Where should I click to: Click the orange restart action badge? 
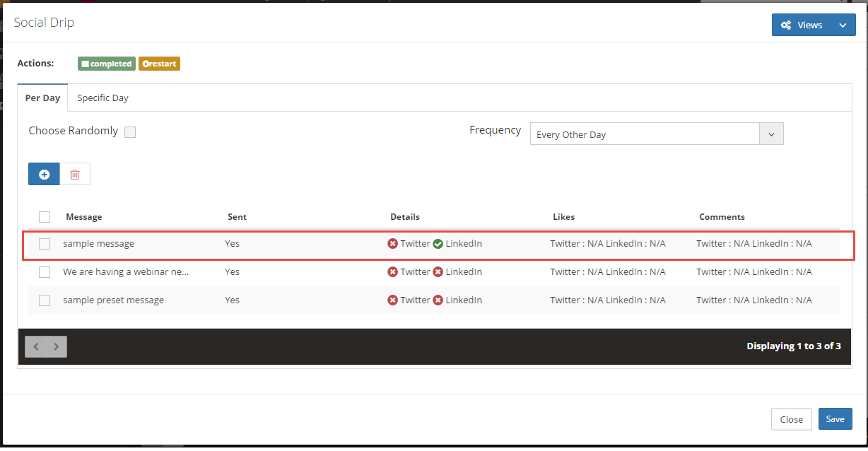159,64
